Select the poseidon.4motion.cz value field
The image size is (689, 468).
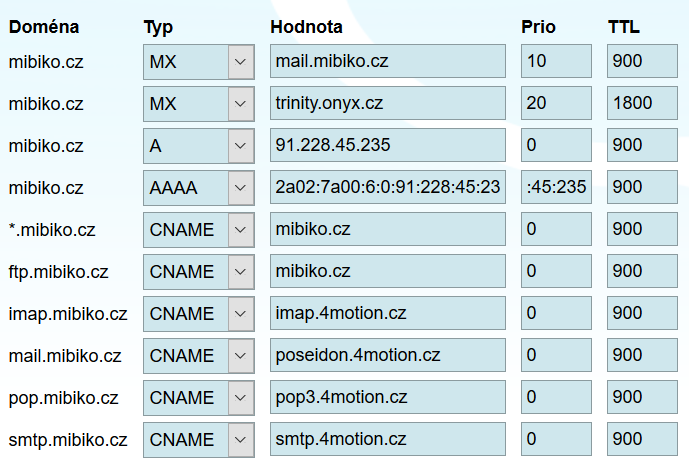(388, 356)
